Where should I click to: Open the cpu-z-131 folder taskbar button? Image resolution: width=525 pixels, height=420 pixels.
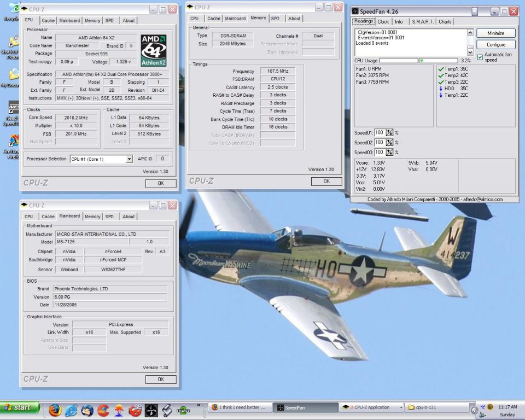[437, 407]
